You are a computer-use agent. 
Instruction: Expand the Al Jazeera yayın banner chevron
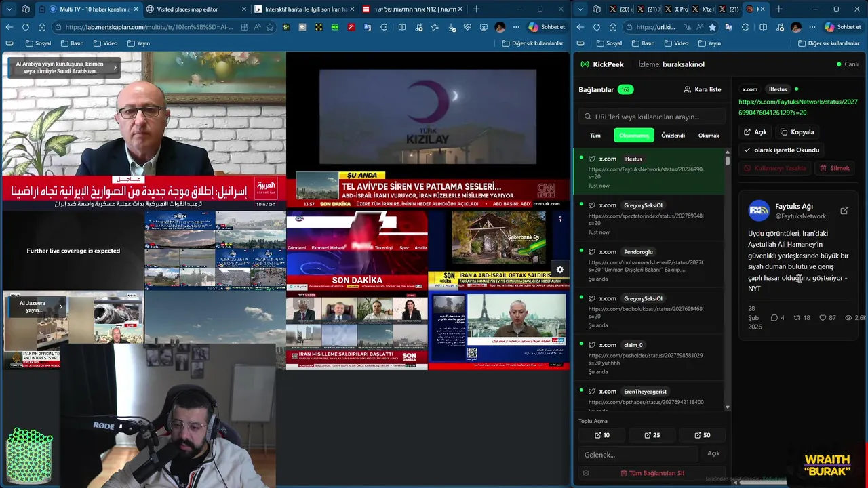60,306
